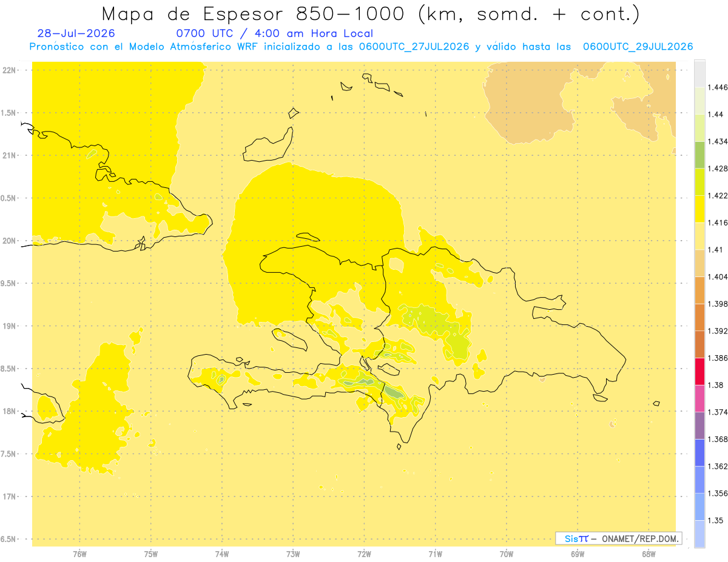This screenshot has height=562, width=728.
Task: Select the green legend swatch between 1.434 and 1.428
Action: point(699,155)
